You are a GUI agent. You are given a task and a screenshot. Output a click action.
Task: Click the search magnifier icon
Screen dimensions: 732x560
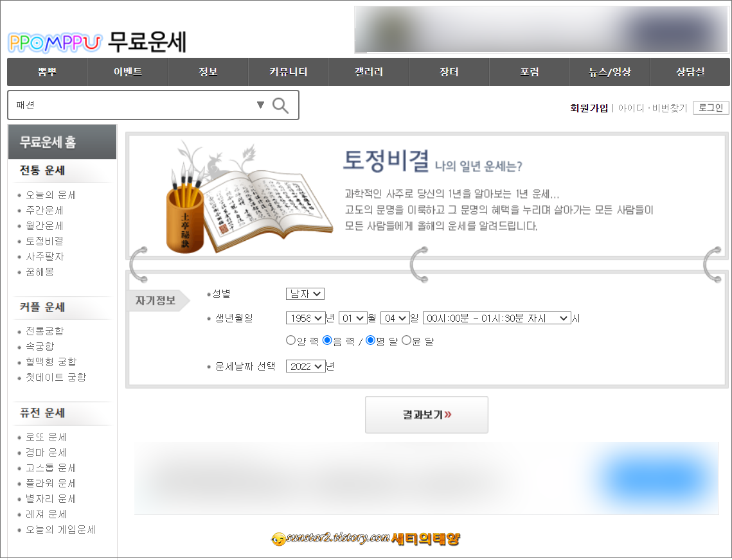point(281,105)
